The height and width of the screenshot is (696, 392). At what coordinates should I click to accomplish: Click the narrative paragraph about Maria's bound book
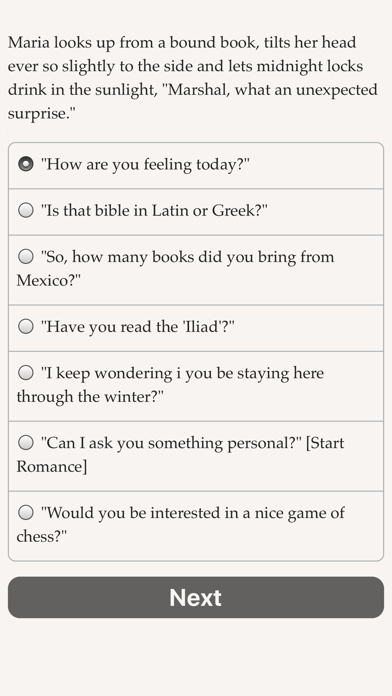click(193, 78)
